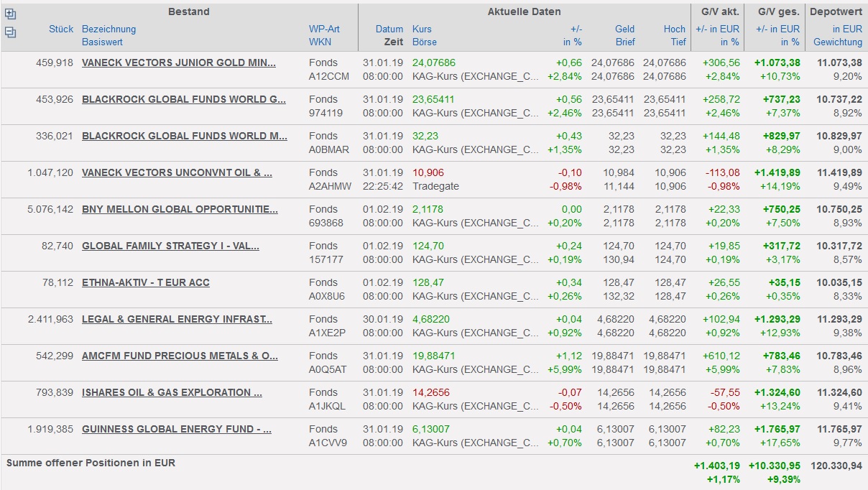The image size is (868, 490).
Task: Sort by the Stück column header
Action: tap(61, 29)
